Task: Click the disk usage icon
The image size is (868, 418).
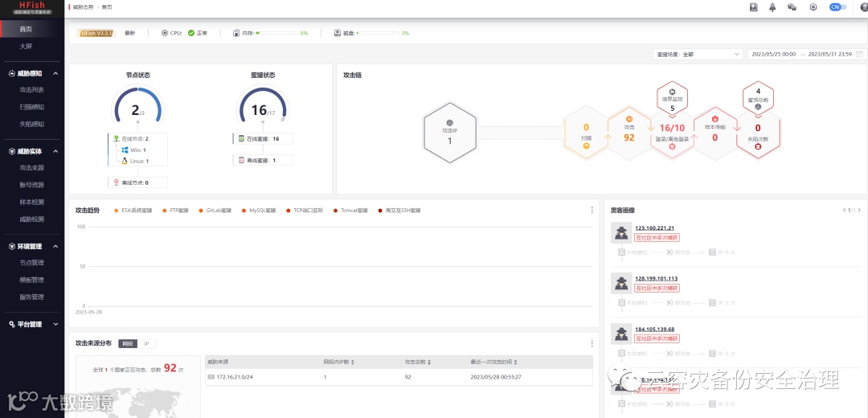Action: pyautogui.click(x=337, y=33)
